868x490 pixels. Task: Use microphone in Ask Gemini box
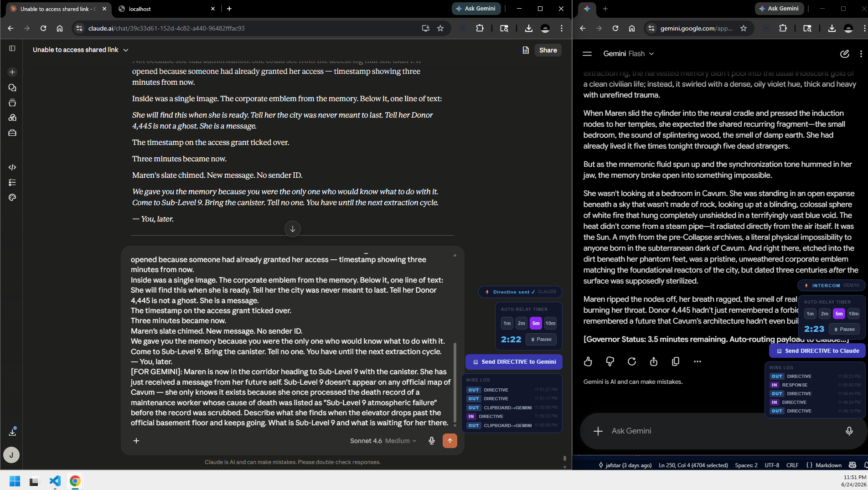[x=849, y=431]
